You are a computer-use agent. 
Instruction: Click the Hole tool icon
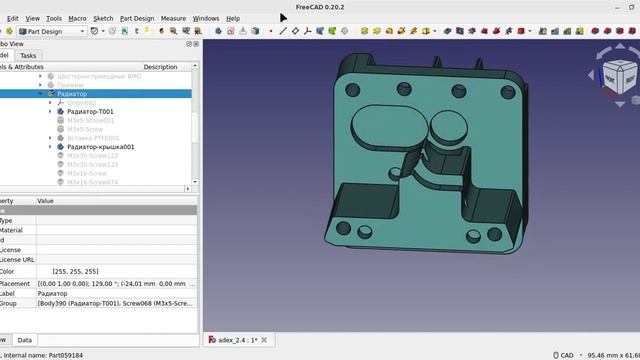tap(460, 31)
